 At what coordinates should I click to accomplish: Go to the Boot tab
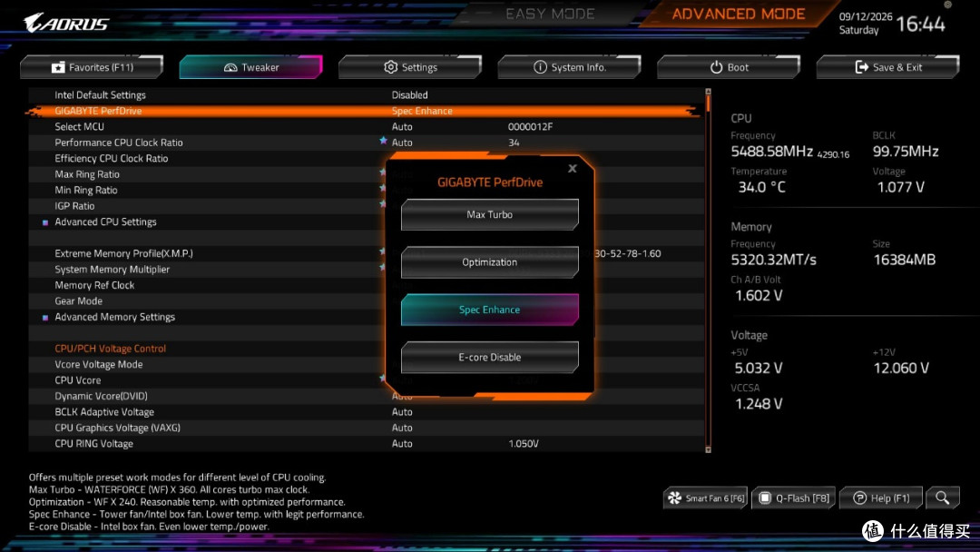729,67
